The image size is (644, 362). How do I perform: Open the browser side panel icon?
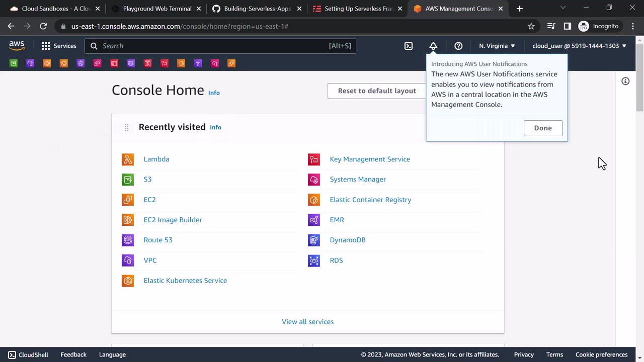pos(567,26)
